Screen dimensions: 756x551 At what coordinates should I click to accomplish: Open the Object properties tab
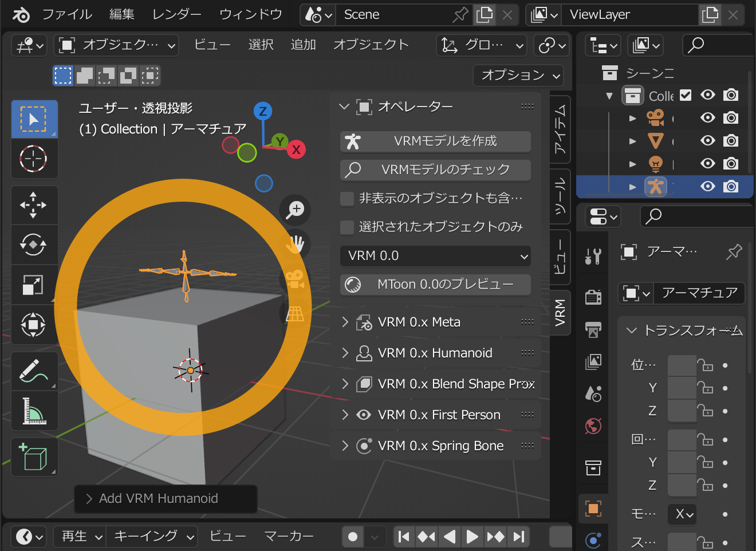point(593,508)
